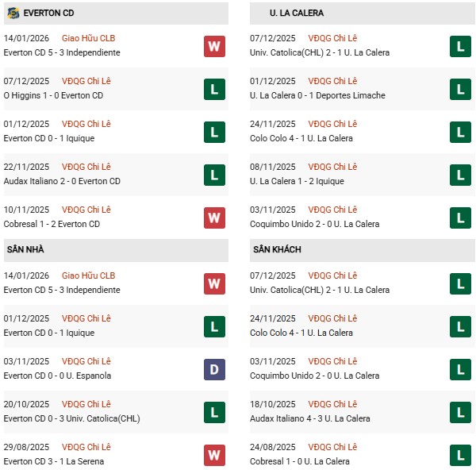
Task: Open match U. La Calera 0-1 Deportes Limache
Action: tap(317, 95)
